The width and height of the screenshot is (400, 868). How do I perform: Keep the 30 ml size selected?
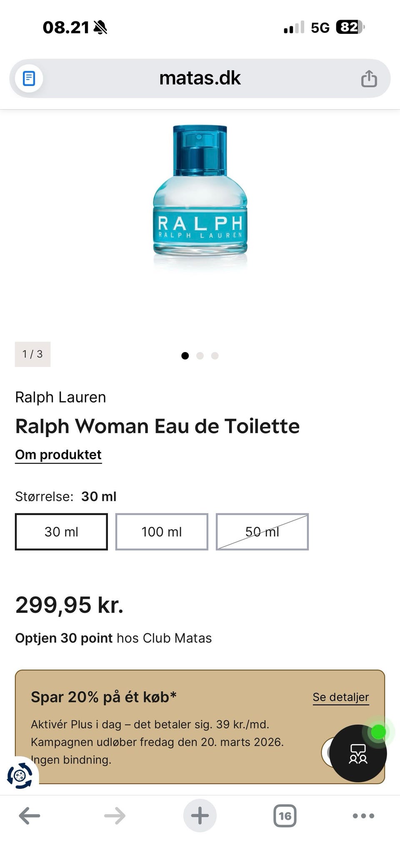pyautogui.click(x=61, y=532)
